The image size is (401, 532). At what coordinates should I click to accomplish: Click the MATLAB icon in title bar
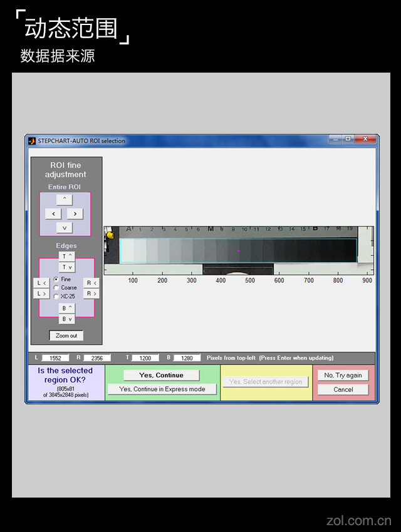[x=32, y=141]
